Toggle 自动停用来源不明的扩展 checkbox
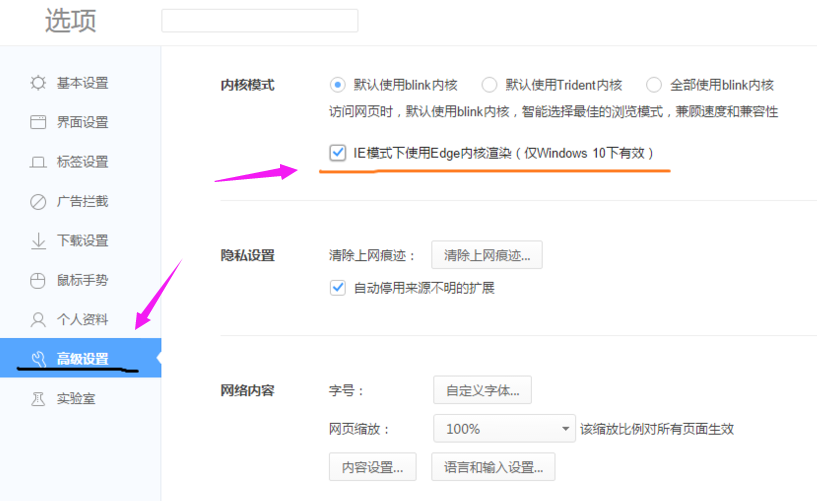817x501 pixels. tap(337, 288)
